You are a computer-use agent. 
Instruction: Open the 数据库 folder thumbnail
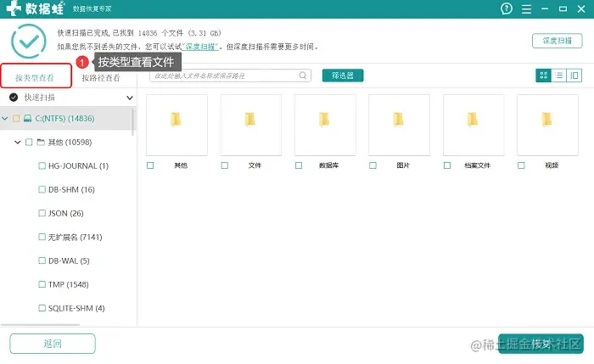[x=325, y=125]
